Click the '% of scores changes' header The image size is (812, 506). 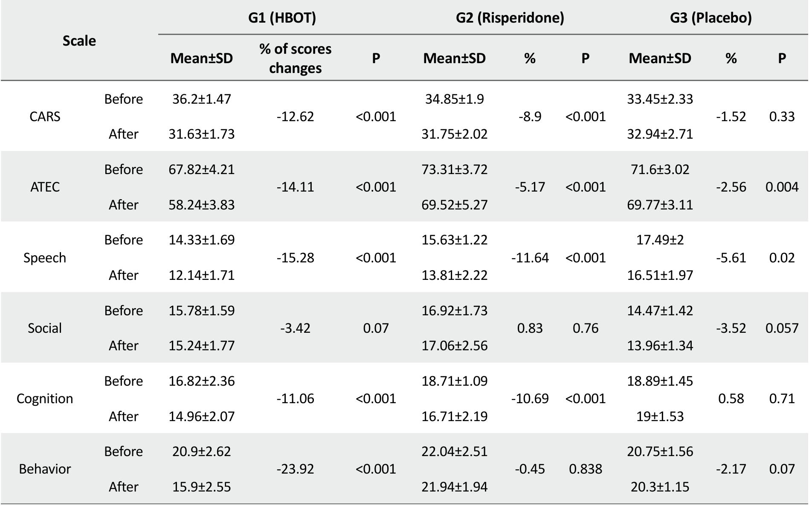point(295,58)
